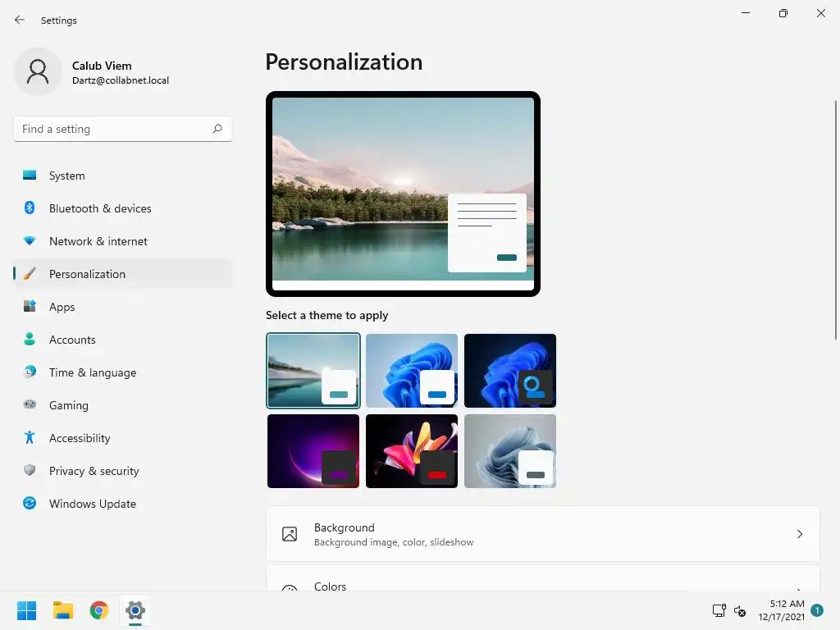840x630 pixels.
Task: Apply the Windows light bloom theme
Action: click(412, 371)
